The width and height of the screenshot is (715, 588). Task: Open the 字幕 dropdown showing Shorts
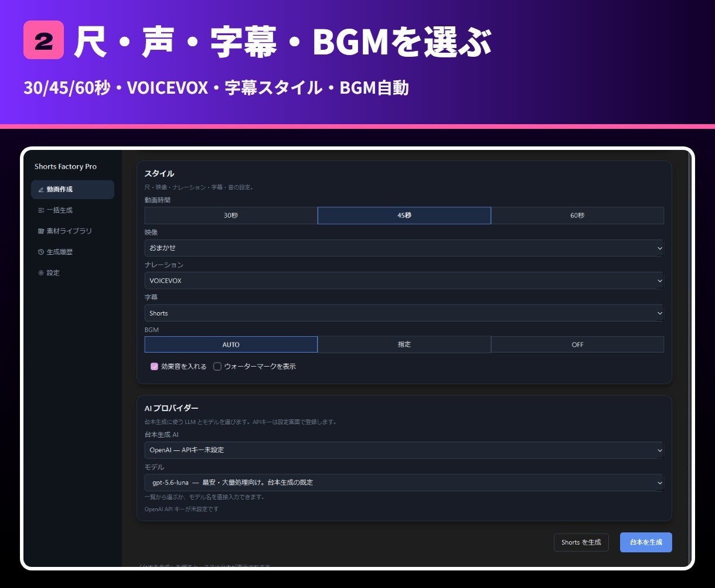pyautogui.click(x=404, y=313)
